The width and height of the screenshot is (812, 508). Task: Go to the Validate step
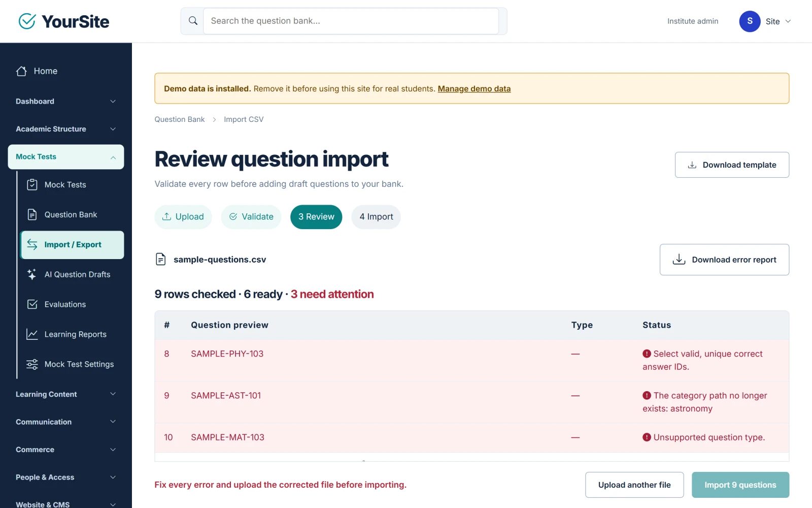[x=251, y=217]
